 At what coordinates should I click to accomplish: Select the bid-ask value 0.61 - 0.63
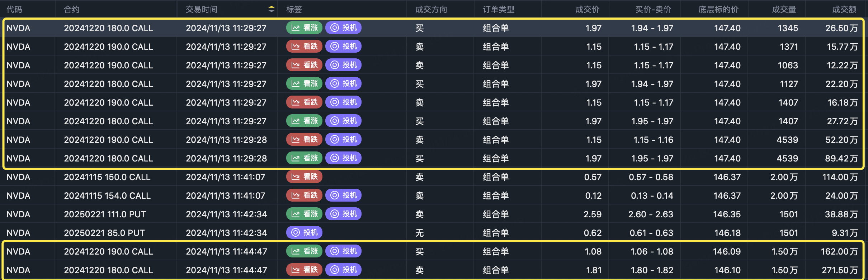651,233
